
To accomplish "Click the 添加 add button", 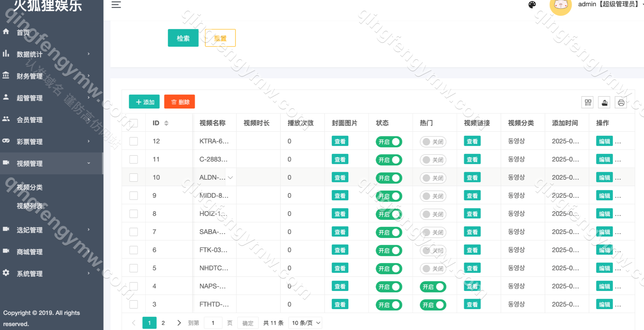I will tap(144, 102).
